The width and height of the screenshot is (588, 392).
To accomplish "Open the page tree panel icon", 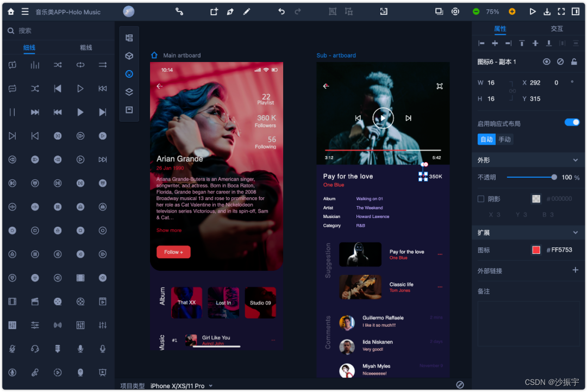I will (129, 38).
